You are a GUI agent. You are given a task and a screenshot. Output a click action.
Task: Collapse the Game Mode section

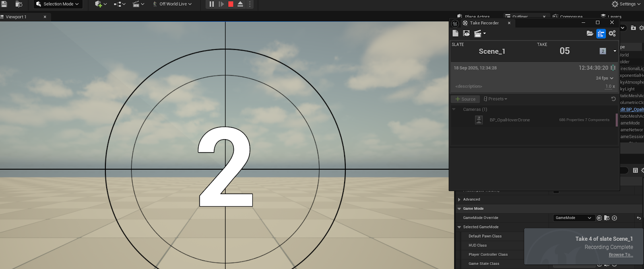click(459, 209)
